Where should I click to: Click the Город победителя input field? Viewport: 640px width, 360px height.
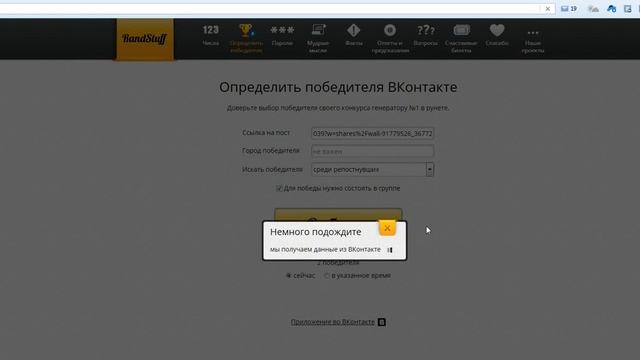click(372, 151)
